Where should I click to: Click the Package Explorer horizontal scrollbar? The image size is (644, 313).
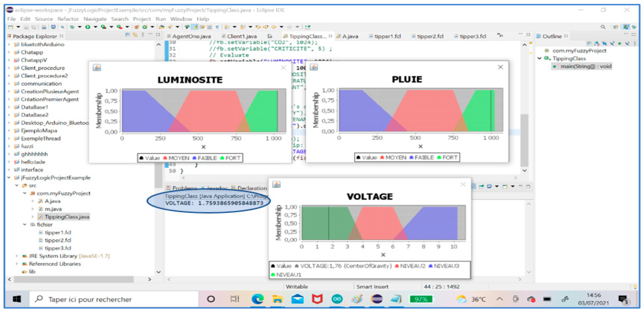pos(73,279)
